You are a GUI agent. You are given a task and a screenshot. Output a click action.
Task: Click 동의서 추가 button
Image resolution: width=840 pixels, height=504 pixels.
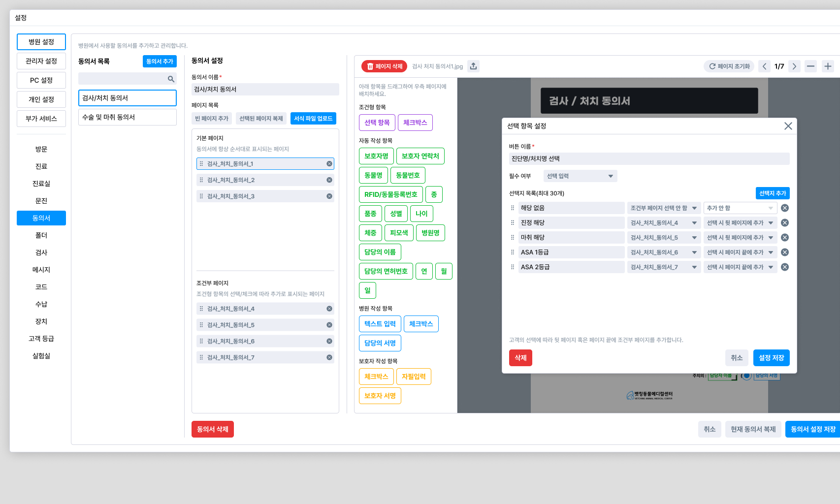[160, 61]
